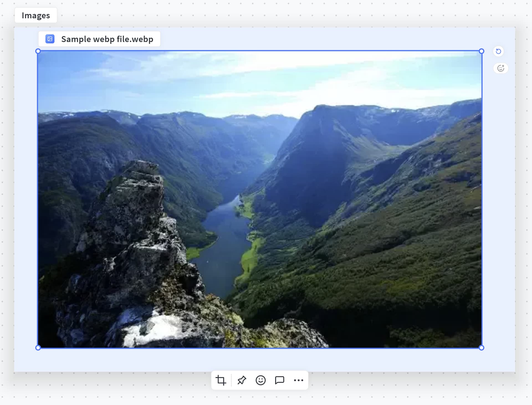Click the bottom-left resize handle
The image size is (532, 405).
(x=38, y=348)
